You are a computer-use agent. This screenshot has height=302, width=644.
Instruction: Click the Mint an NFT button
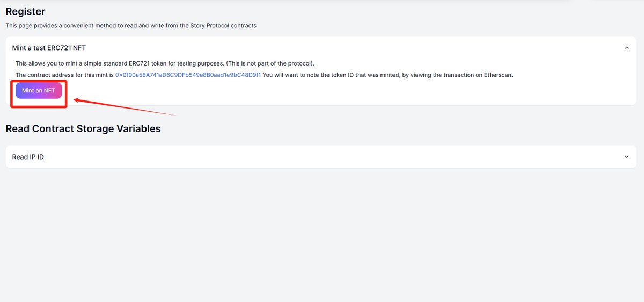pyautogui.click(x=39, y=91)
